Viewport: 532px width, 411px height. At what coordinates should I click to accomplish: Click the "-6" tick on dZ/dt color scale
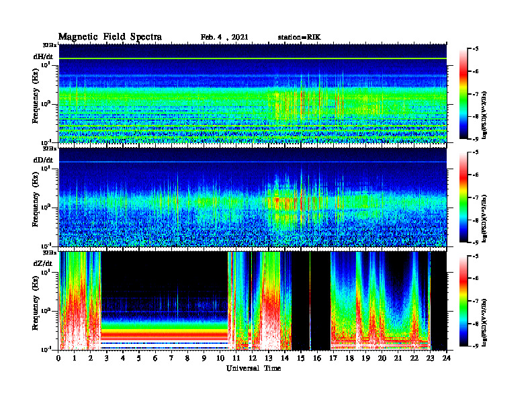(476, 278)
